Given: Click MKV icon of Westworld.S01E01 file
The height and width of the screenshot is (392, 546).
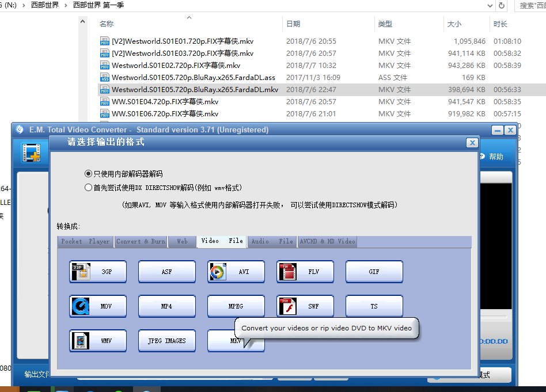Looking at the screenshot, I should [x=105, y=41].
